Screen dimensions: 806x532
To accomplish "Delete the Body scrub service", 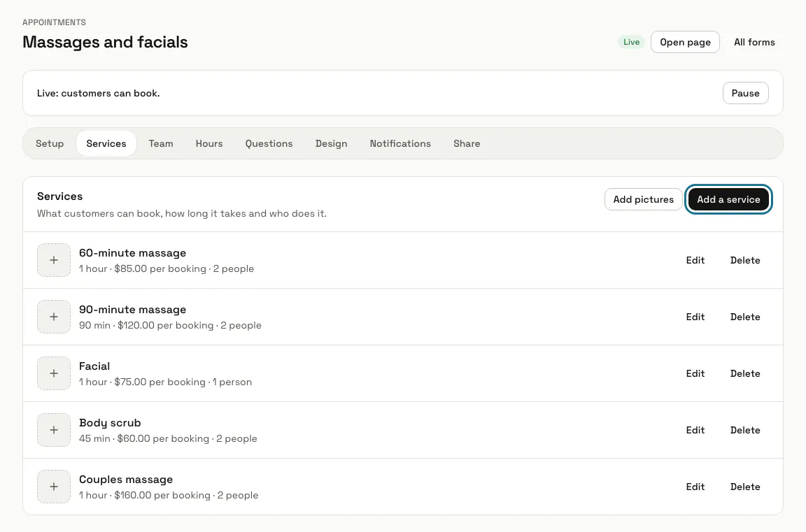I will [745, 430].
